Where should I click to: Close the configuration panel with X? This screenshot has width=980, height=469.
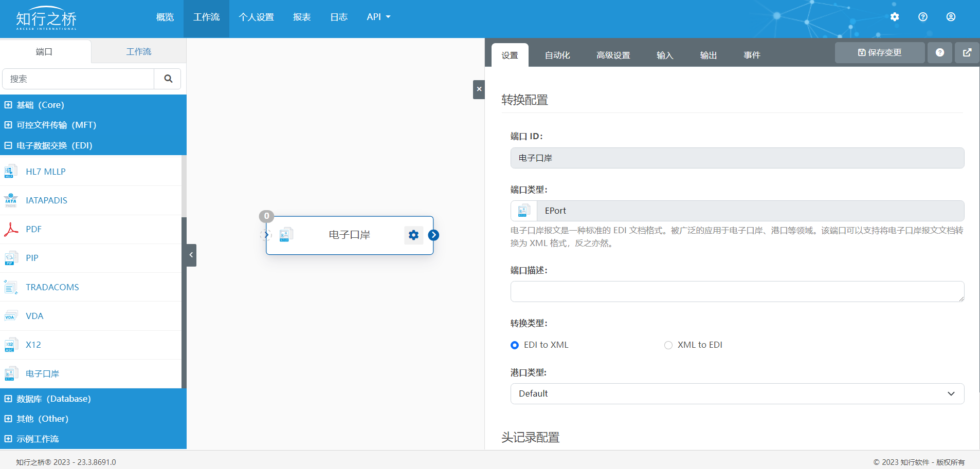pyautogui.click(x=479, y=89)
